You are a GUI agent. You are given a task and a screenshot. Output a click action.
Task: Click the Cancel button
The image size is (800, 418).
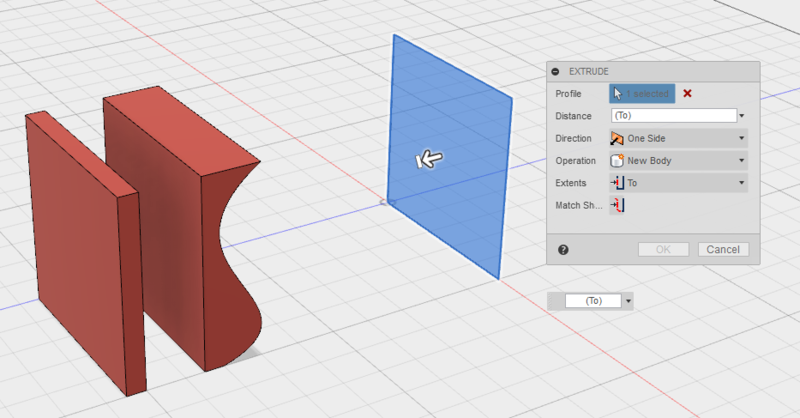[x=723, y=250]
